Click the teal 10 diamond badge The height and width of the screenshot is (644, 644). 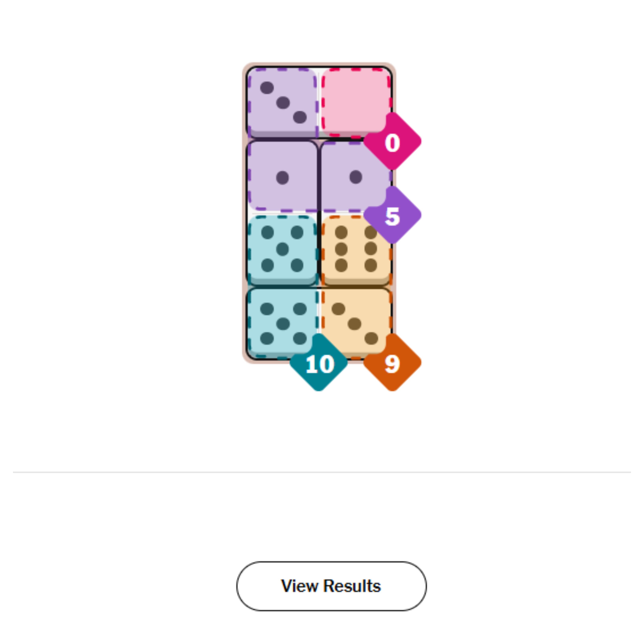319,363
